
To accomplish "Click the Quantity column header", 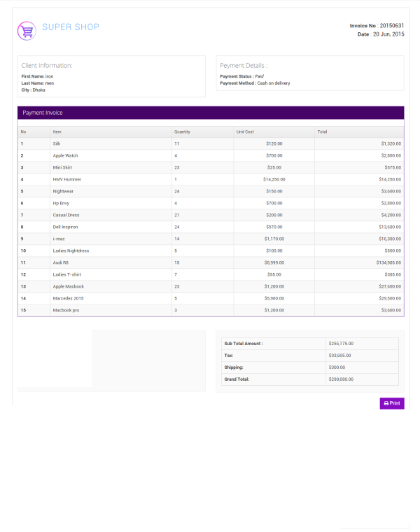I will (182, 132).
